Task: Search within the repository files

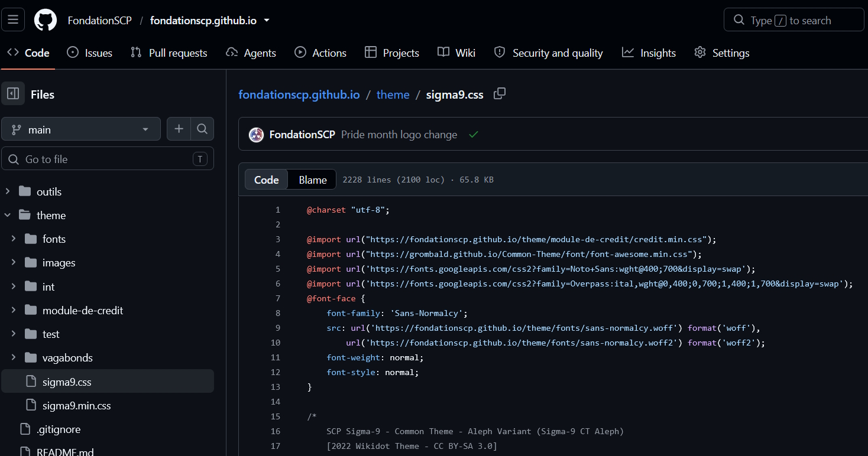Action: (202, 129)
